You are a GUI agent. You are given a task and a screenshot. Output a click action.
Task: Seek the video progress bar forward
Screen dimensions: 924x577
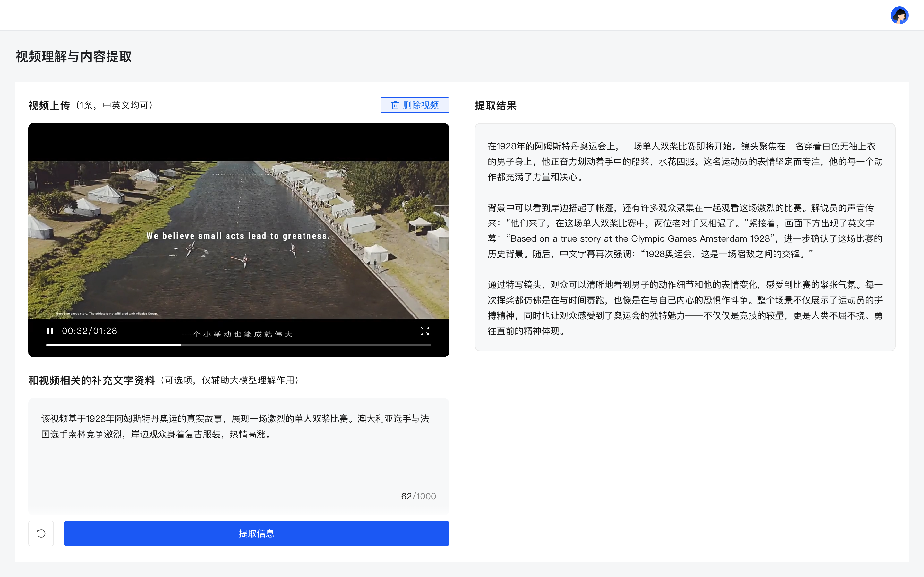pos(305,345)
